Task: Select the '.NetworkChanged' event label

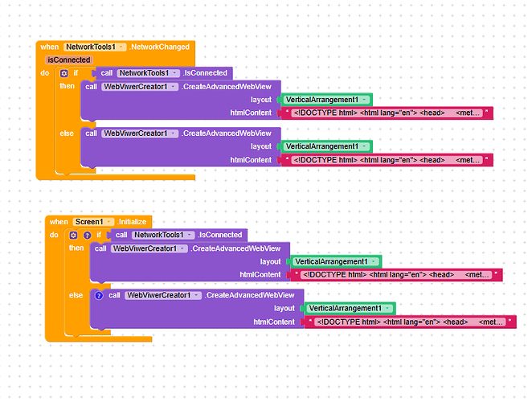Action: pos(159,47)
